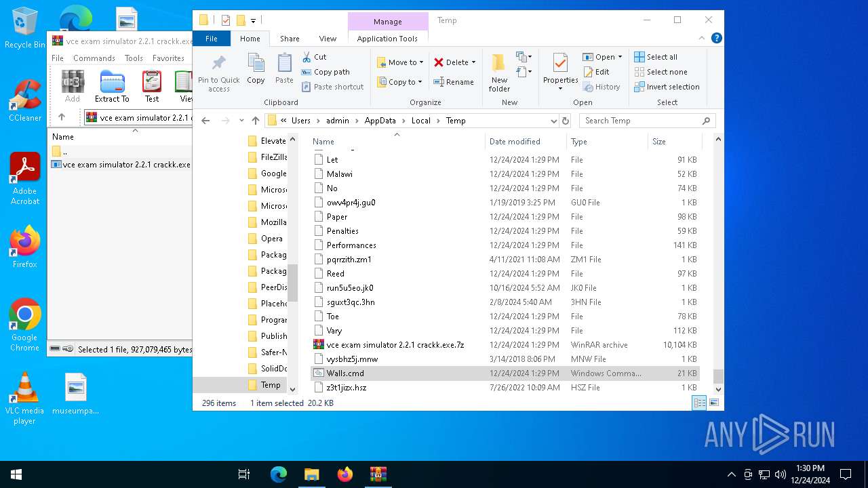Open Firefox from the taskbar
This screenshot has height=488, width=868.
tap(345, 474)
